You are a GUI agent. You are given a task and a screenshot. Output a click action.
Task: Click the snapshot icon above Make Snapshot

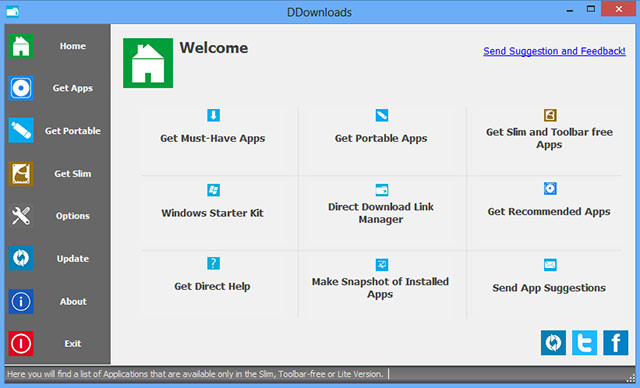(x=382, y=264)
